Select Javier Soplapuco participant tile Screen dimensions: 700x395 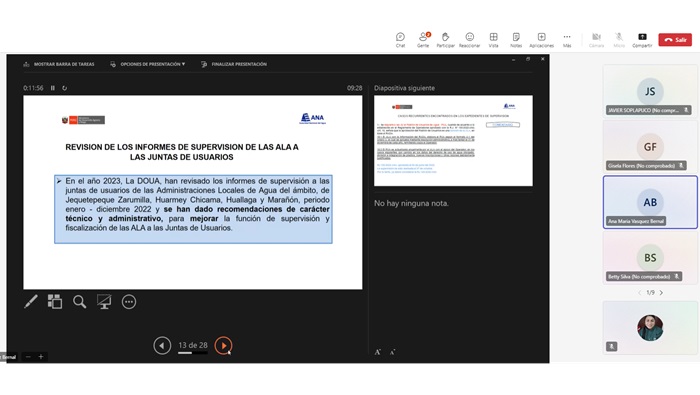650,91
